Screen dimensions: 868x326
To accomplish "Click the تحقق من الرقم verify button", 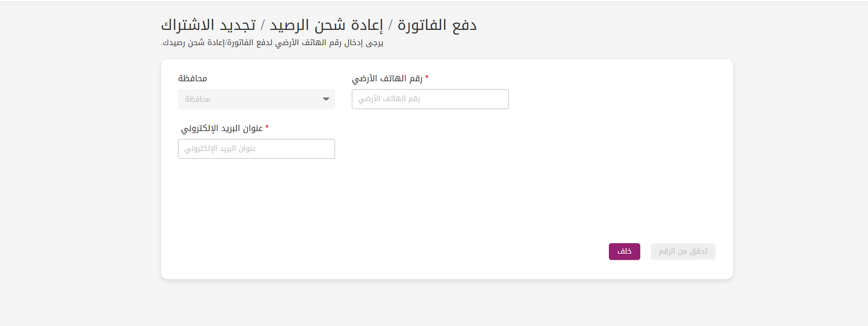I will pyautogui.click(x=683, y=252).
